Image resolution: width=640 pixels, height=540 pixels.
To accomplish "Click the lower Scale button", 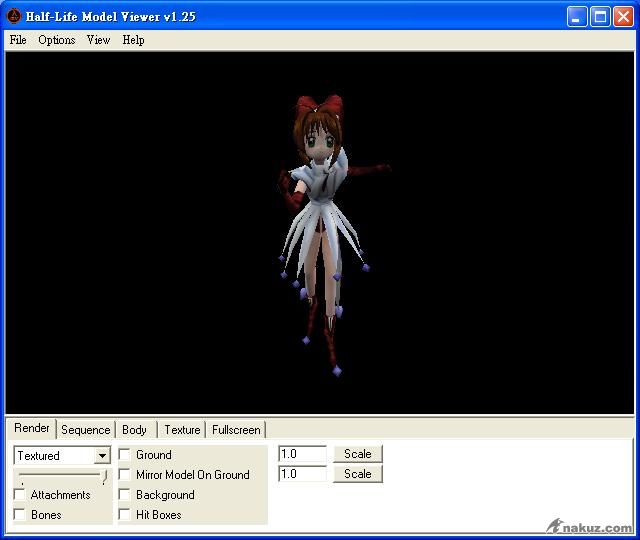I will pyautogui.click(x=358, y=474).
